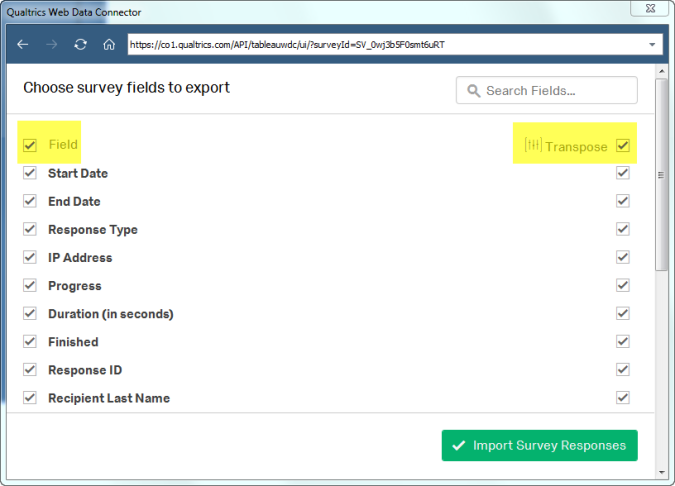The width and height of the screenshot is (675, 486).
Task: Toggle transpose checkbox for Duration (in seconds)
Action: 623,313
